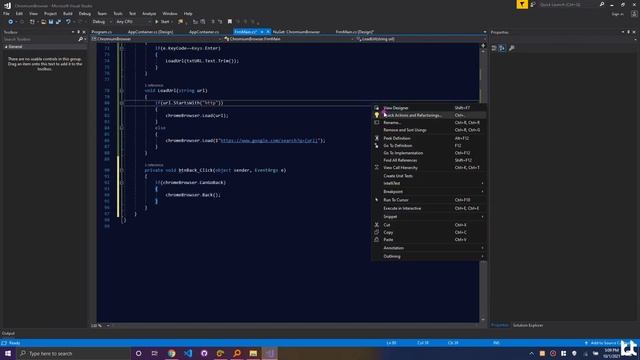Switch to AppContainer.cs [Design] tab
The image size is (640, 360).
(150, 32)
